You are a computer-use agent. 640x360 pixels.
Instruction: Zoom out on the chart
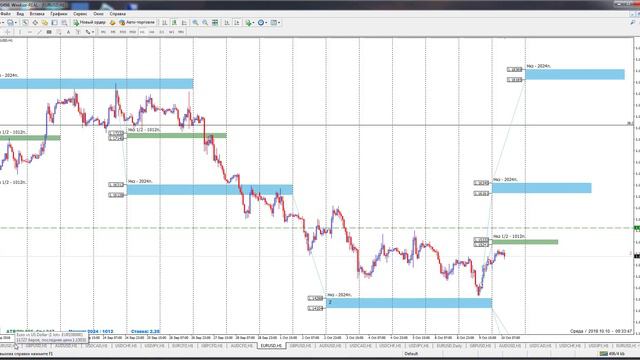pos(205,22)
